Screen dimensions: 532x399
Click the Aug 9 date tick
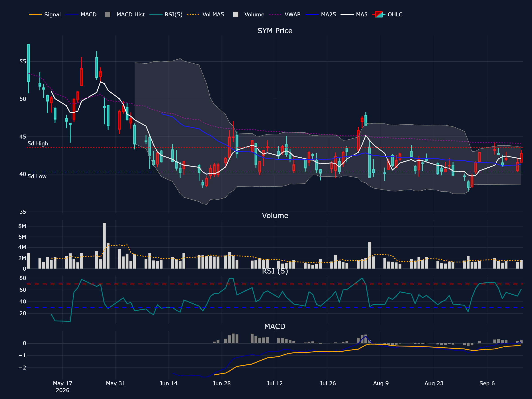coord(381,383)
